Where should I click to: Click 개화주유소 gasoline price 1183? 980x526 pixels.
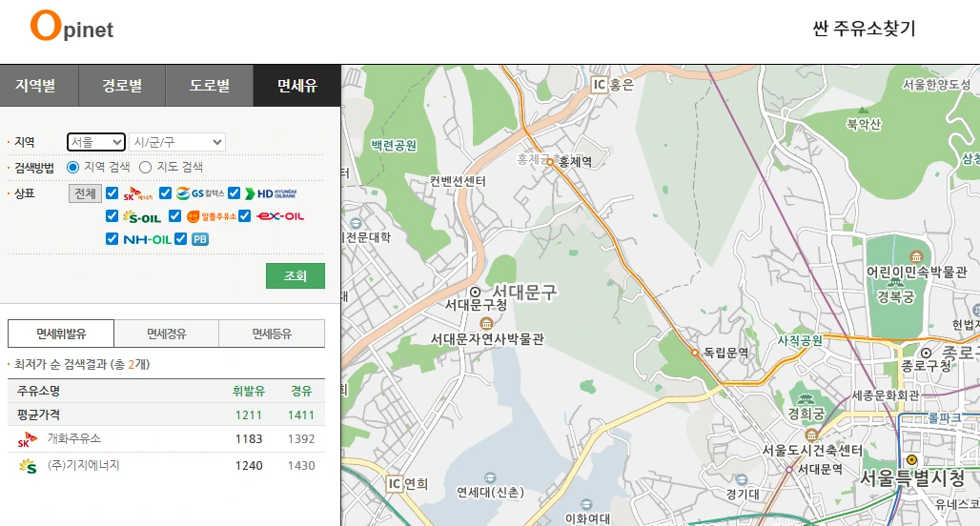point(249,439)
